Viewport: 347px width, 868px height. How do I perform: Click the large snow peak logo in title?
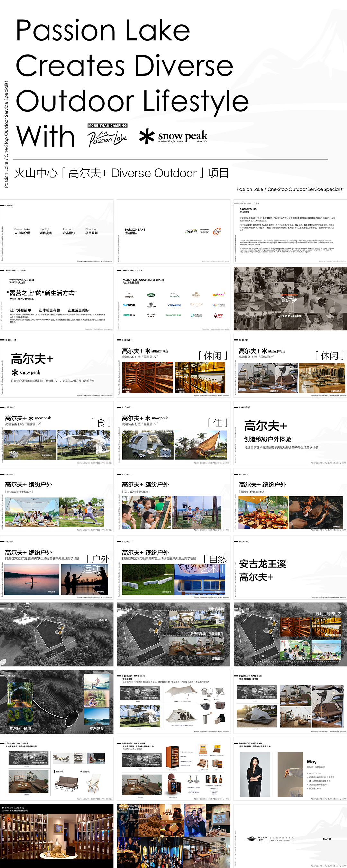coord(173,137)
